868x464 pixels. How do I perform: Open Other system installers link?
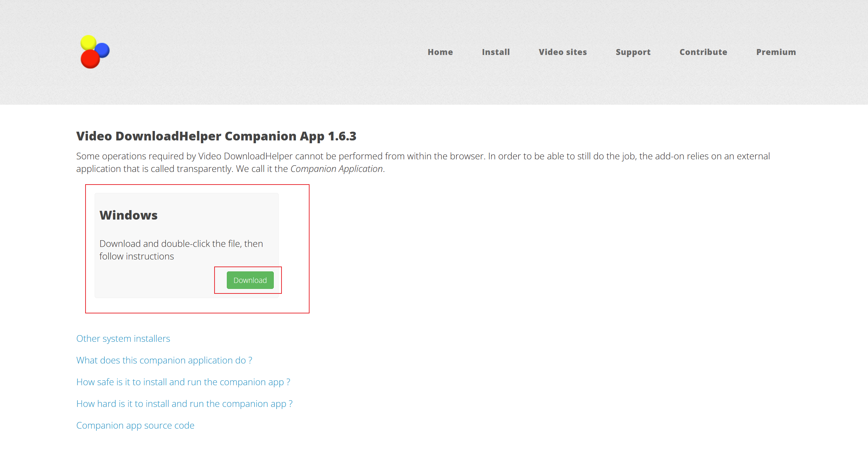(x=123, y=339)
